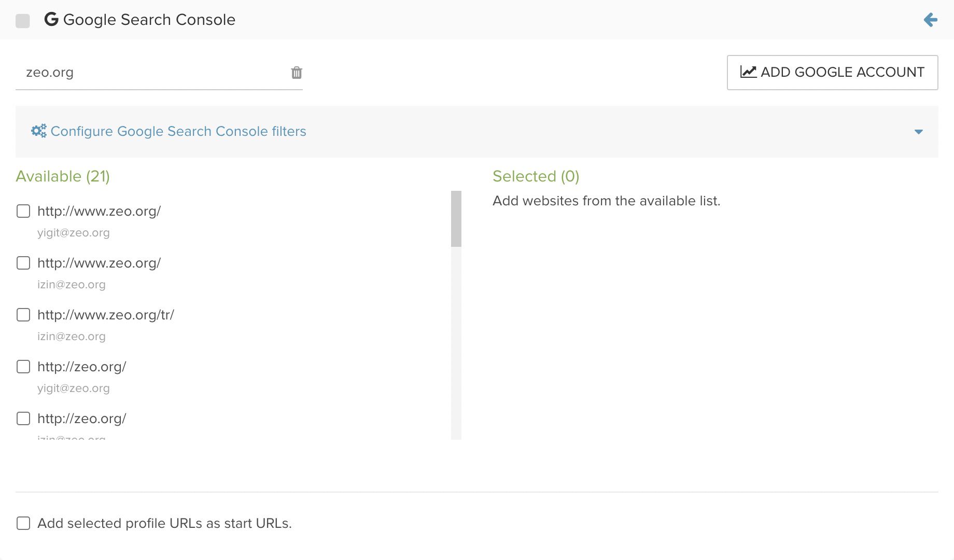Click the http://www.zeo.org/tr/ URL label
This screenshot has width=954, height=560.
point(106,315)
